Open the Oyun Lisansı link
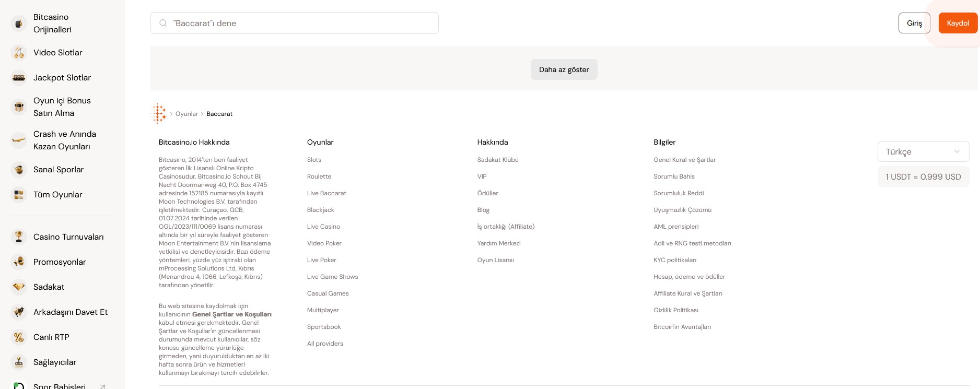Viewport: 980px width, 389px height. 495,260
